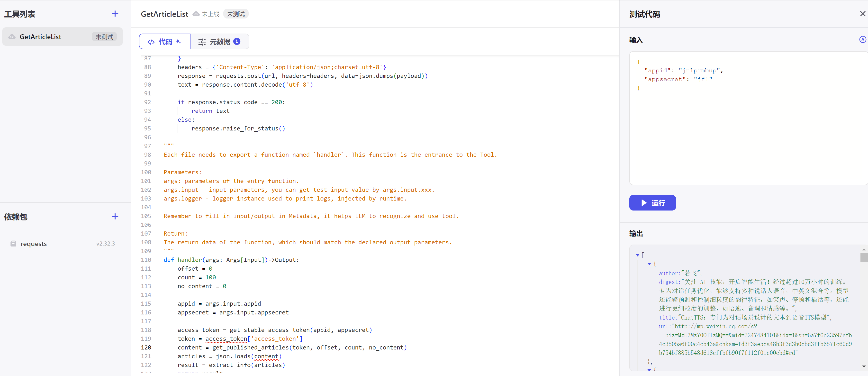Click the cloud icon next to 未上线

[196, 14]
